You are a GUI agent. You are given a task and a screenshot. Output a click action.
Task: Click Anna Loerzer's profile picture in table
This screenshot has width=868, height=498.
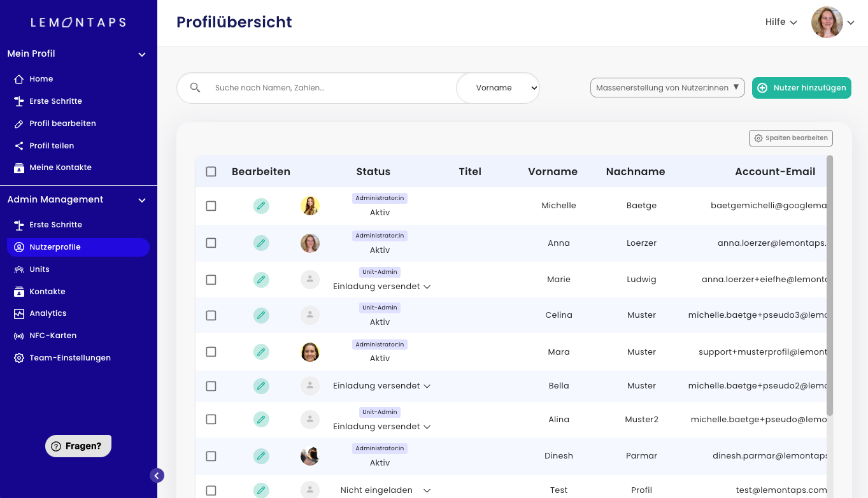[310, 243]
